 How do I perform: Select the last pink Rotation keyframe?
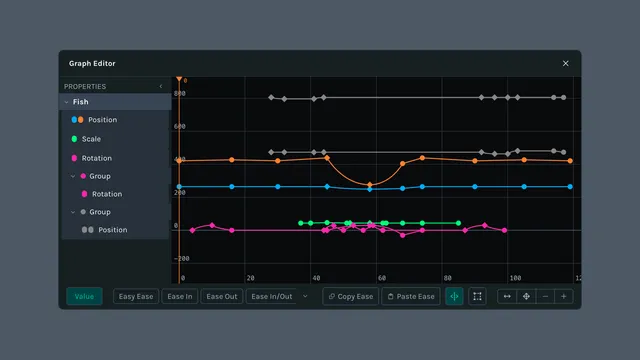(x=504, y=230)
